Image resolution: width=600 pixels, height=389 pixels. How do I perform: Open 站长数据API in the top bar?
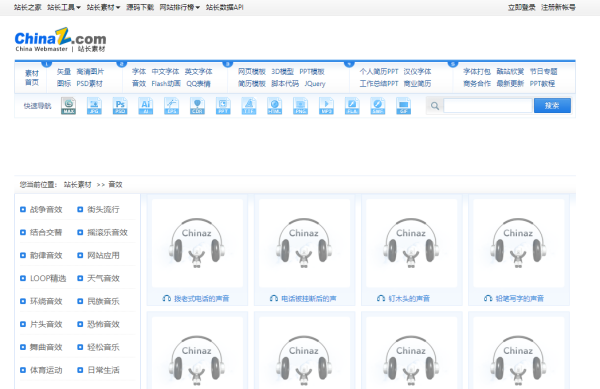point(225,7)
